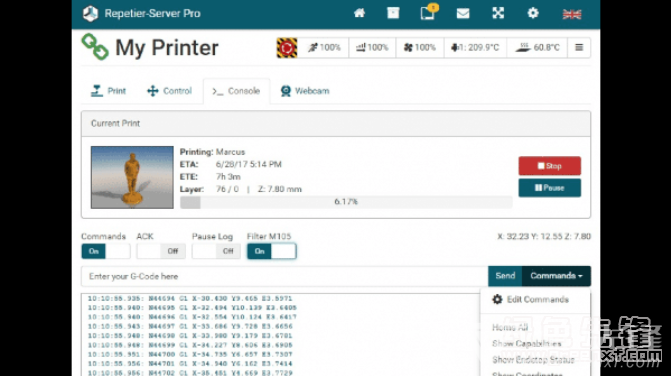Open the print queue box icon
Image resolution: width=671 pixels, height=376 pixels.
pyautogui.click(x=393, y=13)
